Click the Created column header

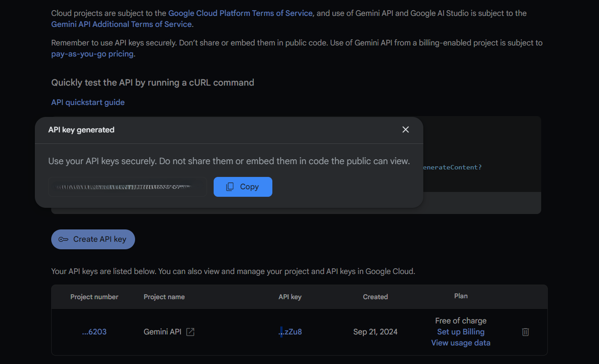coord(375,297)
